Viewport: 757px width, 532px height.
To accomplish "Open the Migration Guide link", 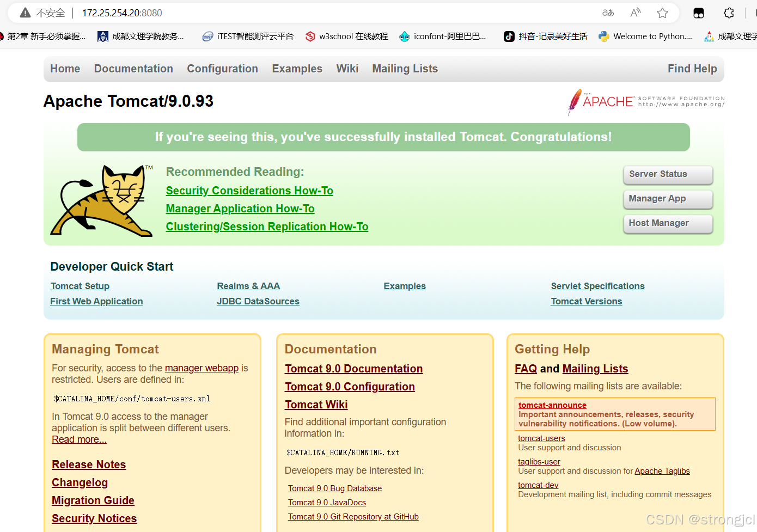I will point(93,500).
